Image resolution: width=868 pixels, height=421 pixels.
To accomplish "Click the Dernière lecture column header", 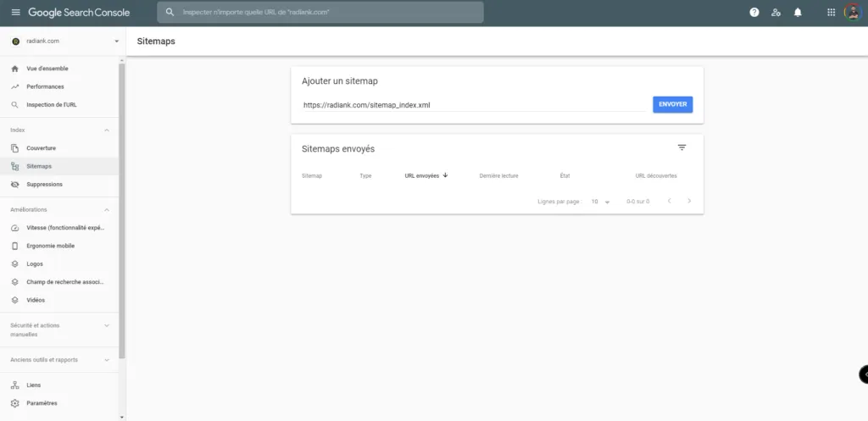I will (x=498, y=176).
